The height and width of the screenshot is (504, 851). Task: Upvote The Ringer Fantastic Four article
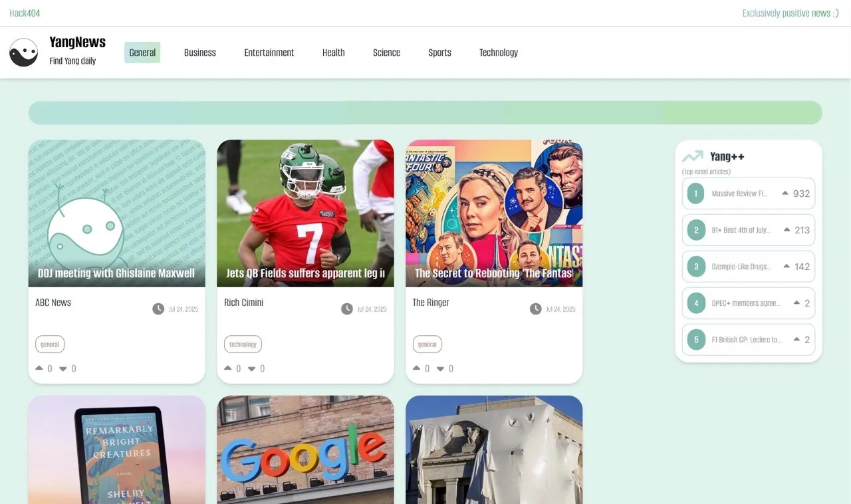pos(417,368)
